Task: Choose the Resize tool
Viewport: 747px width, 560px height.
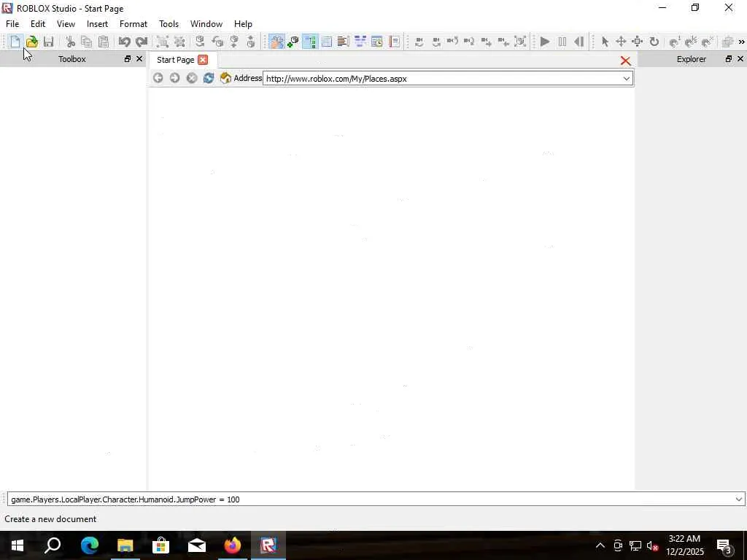Action: point(638,42)
